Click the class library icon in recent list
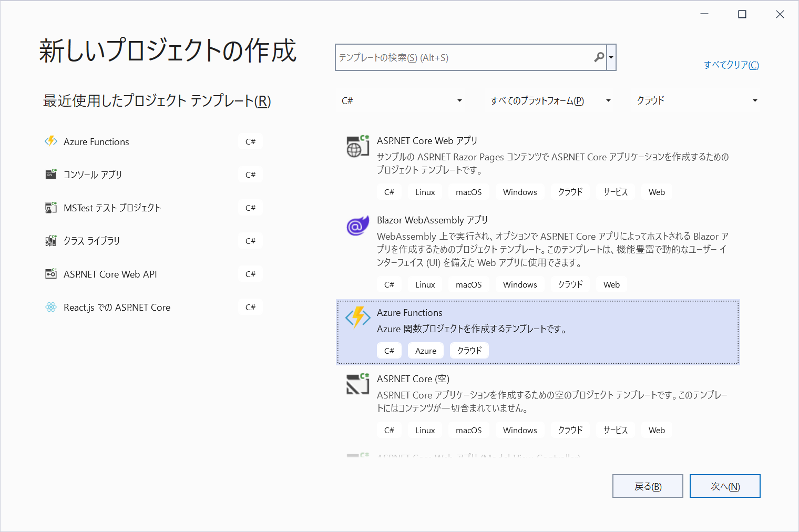799x532 pixels. pos(51,241)
